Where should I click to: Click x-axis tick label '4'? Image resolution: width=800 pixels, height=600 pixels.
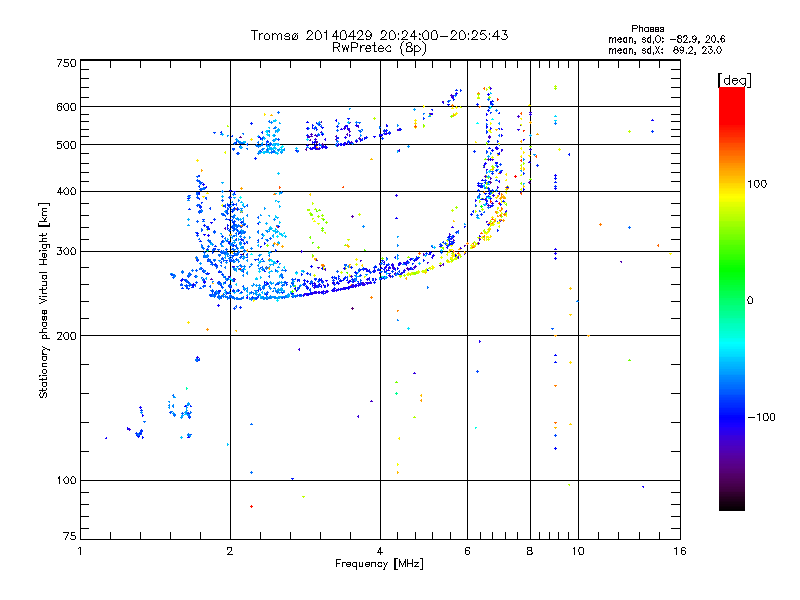pos(380,551)
